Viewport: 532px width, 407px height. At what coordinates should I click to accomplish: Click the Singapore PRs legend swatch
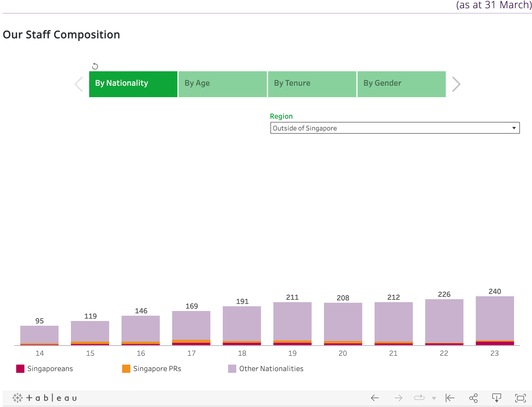tap(126, 369)
